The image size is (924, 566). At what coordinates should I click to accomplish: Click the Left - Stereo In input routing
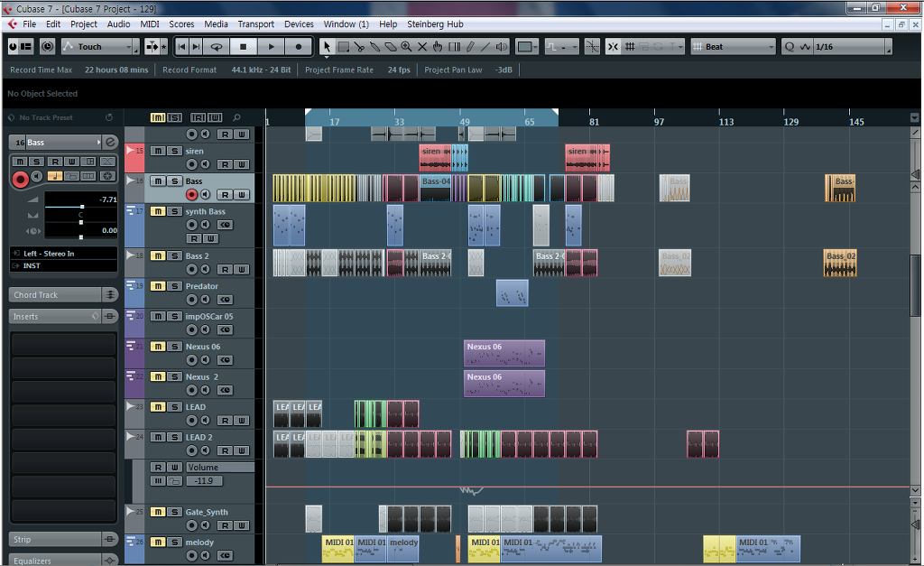[63, 254]
